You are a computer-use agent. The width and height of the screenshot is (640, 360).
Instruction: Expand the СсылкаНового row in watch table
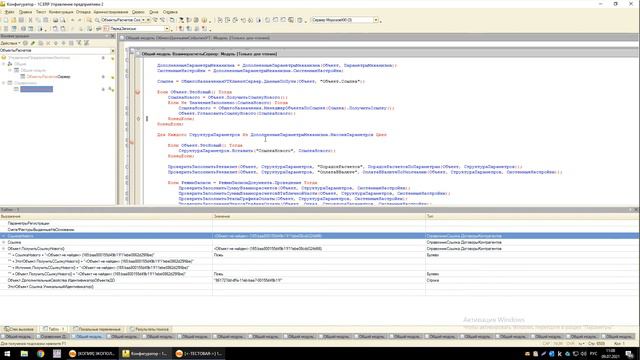coord(4,236)
